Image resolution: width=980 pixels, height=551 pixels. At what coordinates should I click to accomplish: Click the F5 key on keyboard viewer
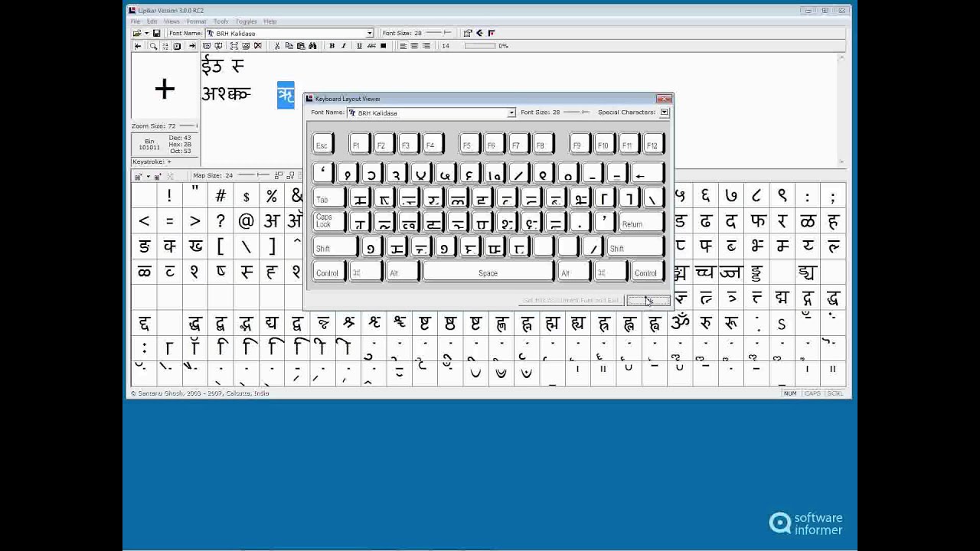click(469, 145)
